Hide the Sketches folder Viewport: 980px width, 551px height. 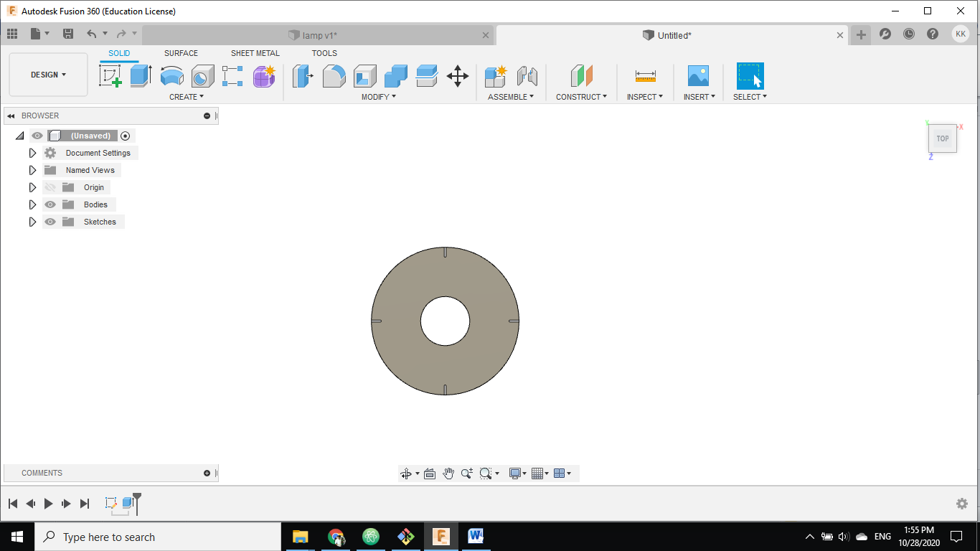tap(50, 222)
